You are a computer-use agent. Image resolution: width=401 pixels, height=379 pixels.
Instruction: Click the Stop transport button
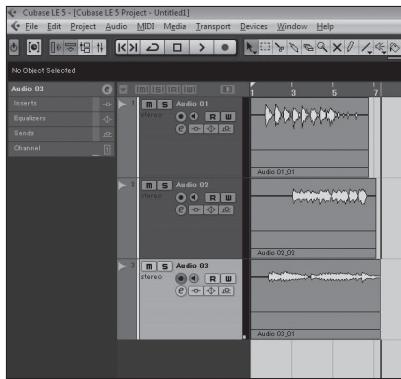point(177,47)
